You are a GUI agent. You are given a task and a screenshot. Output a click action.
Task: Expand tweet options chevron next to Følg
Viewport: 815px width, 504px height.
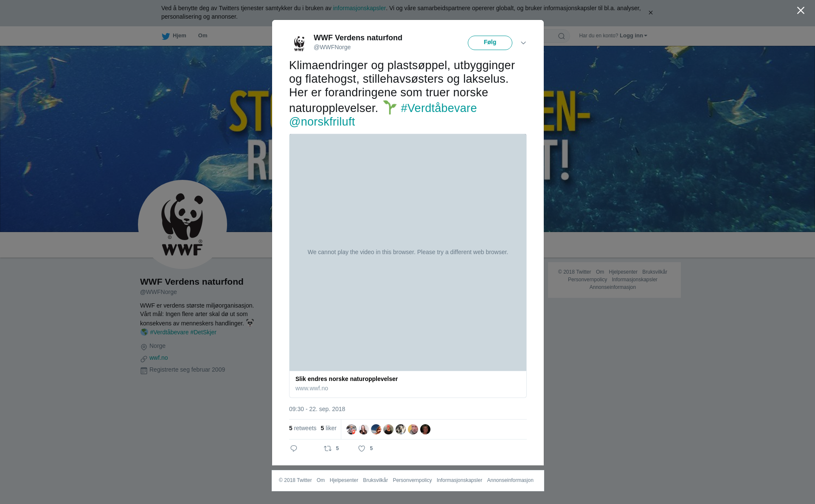click(x=523, y=43)
